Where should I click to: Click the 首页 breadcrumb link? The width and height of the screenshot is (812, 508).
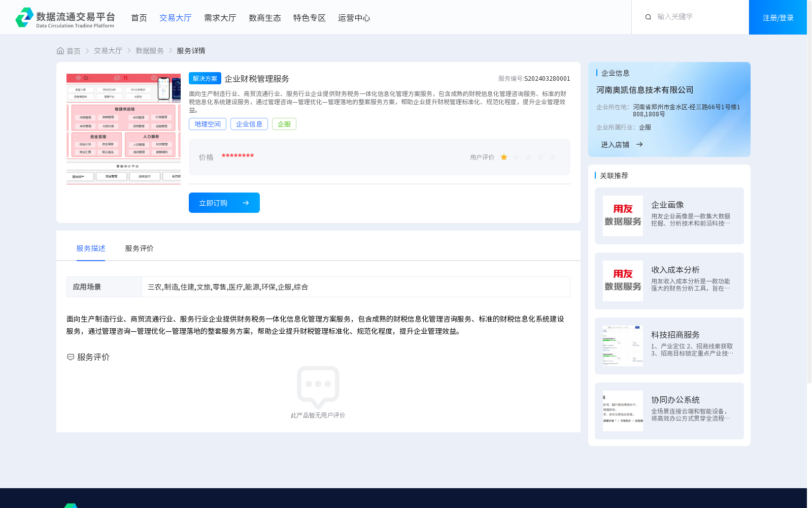tap(74, 51)
